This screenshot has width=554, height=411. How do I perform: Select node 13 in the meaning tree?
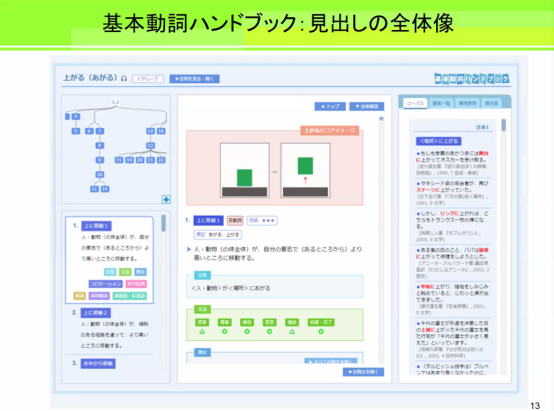pyautogui.click(x=151, y=146)
